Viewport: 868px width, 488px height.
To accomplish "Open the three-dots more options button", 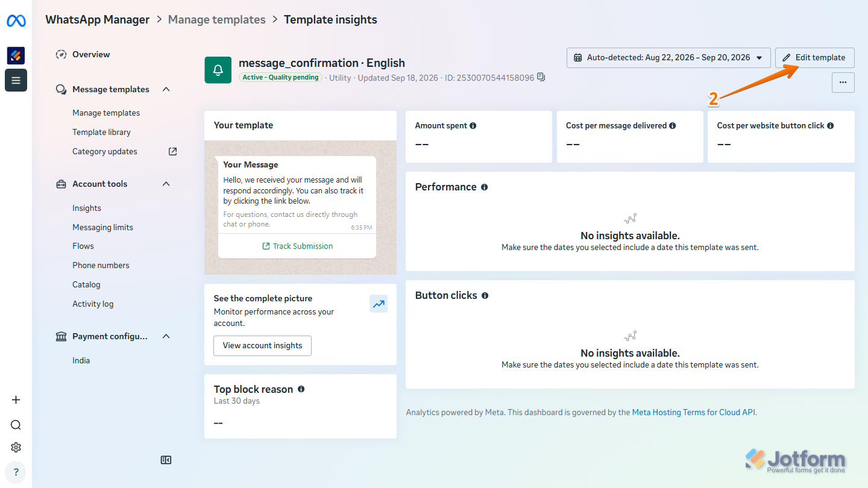I will 843,83.
